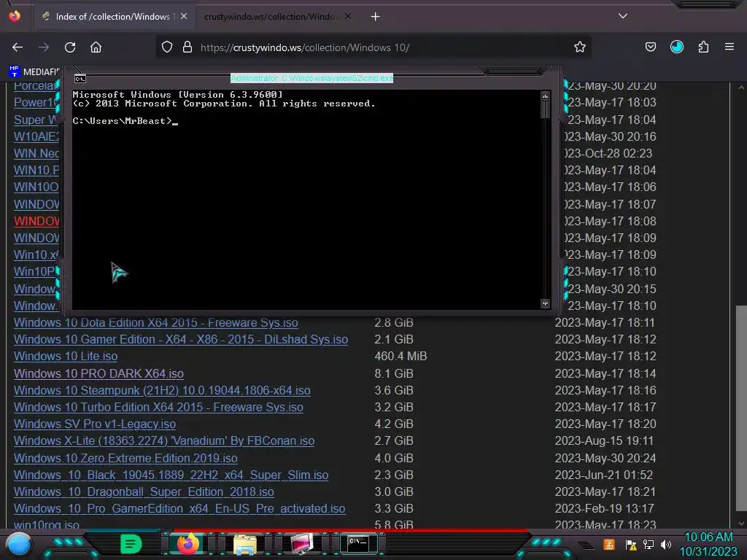Open Windows_10_Pro_GamerEdition_x64 Pre_activated iso link

click(179, 508)
